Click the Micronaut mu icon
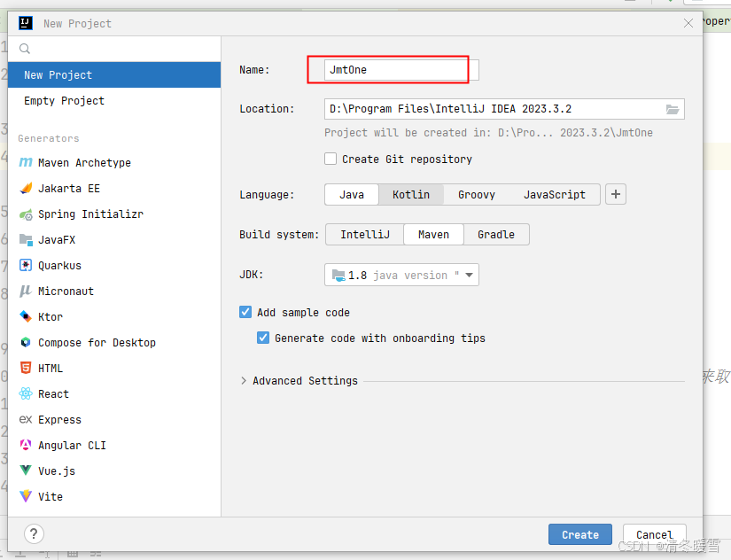731x560 pixels. point(26,291)
